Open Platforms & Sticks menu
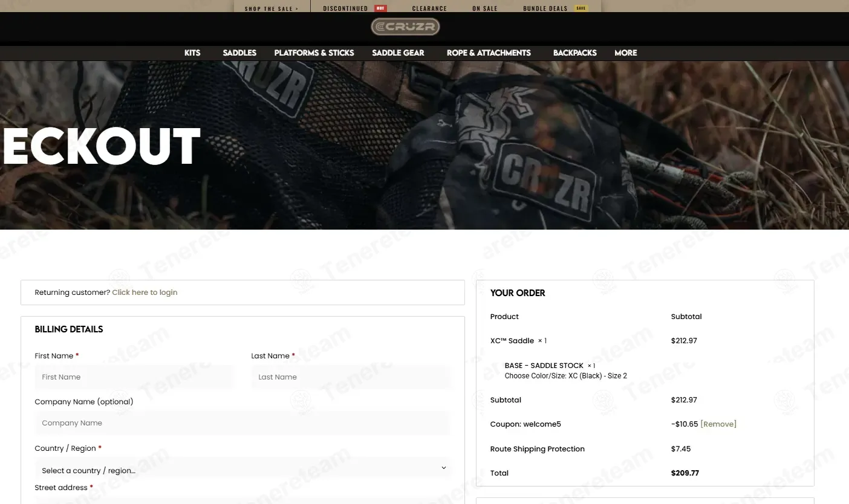This screenshot has height=504, width=849. pos(314,53)
